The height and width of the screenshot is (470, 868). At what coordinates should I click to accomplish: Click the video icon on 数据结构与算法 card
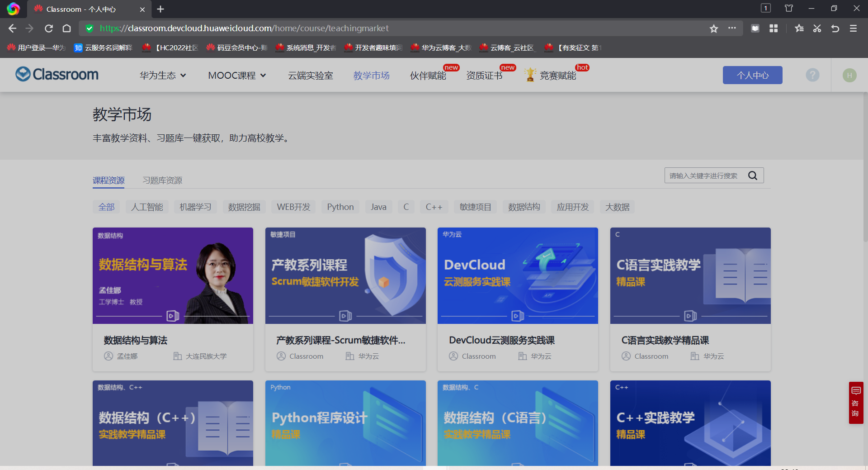click(173, 316)
